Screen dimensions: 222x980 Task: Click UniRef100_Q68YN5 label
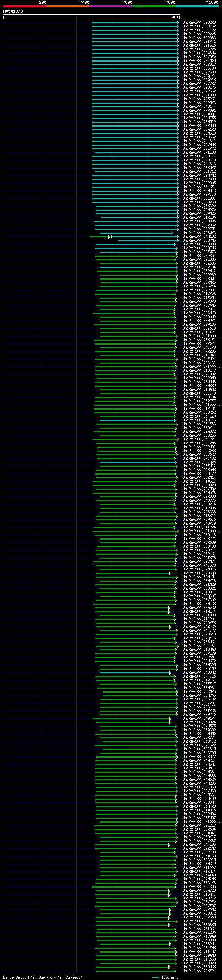click(x=199, y=241)
